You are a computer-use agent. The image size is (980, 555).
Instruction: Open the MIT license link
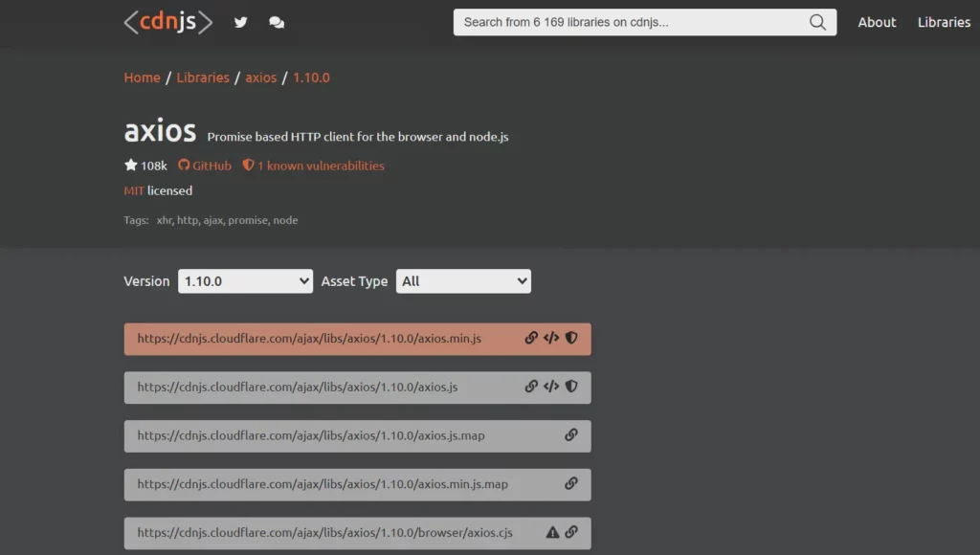134,190
